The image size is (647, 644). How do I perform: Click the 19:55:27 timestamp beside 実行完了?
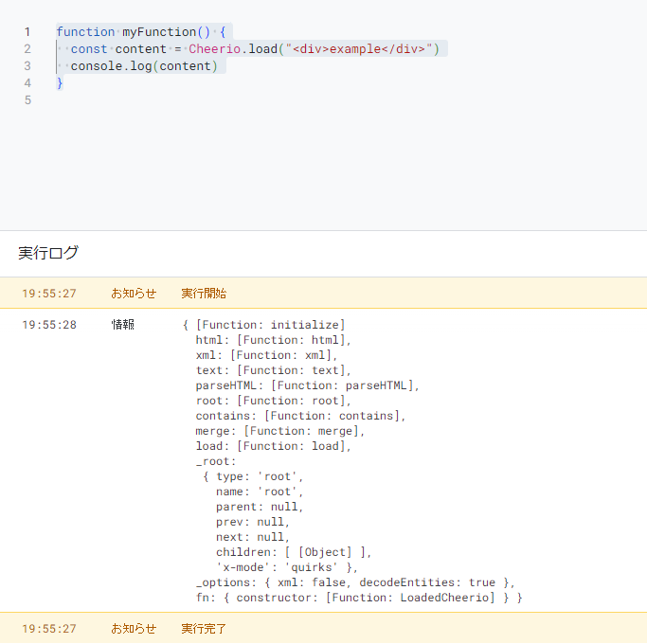[49, 628]
